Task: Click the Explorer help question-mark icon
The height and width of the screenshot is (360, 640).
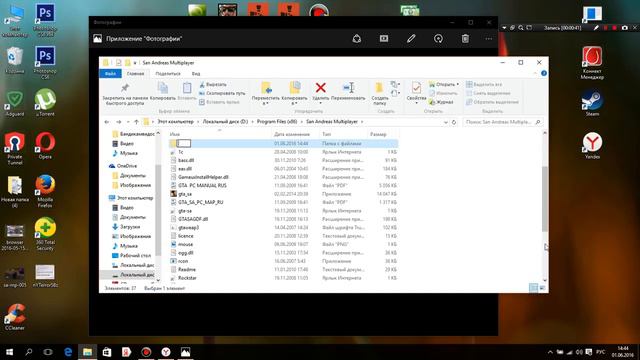Action: pyautogui.click(x=544, y=73)
